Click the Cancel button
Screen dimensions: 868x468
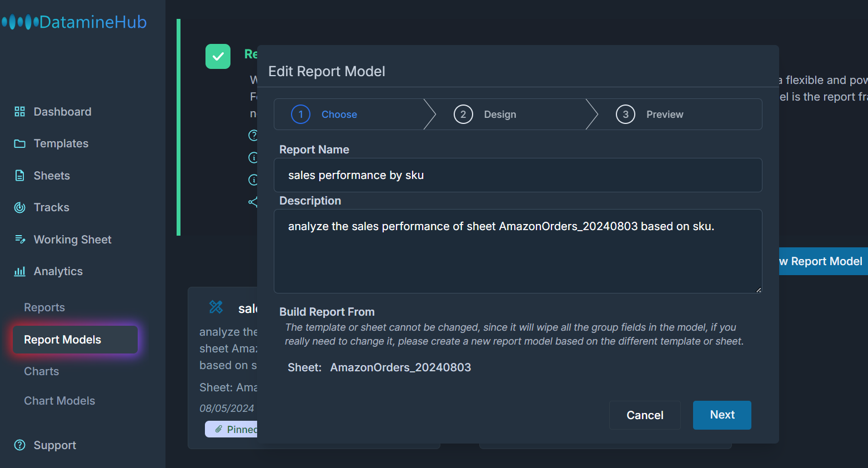pyautogui.click(x=645, y=415)
